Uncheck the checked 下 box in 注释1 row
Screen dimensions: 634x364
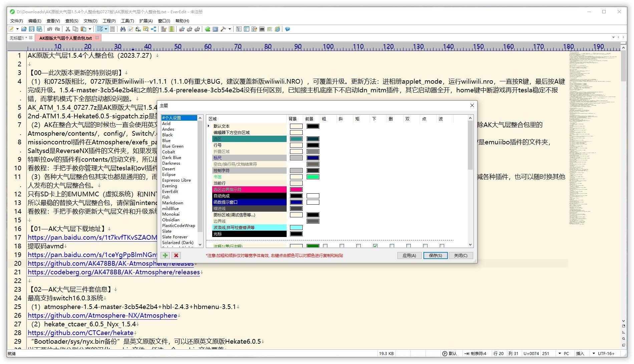pyautogui.click(x=375, y=246)
